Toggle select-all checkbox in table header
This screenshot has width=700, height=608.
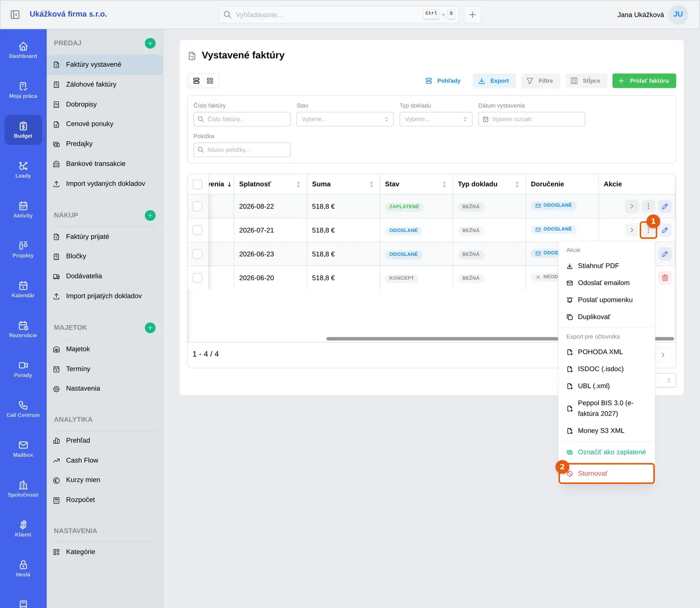(x=198, y=184)
